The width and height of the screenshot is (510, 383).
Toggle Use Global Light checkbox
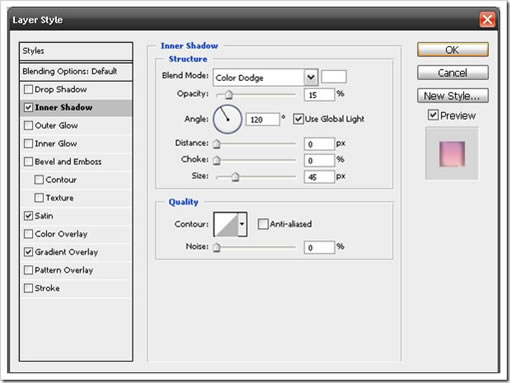[x=298, y=119]
